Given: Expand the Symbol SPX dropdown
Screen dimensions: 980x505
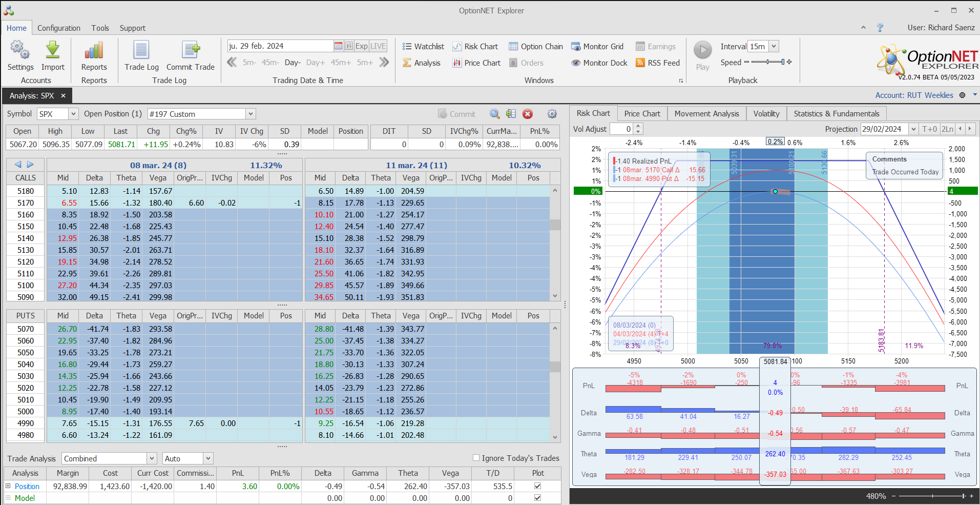Looking at the screenshot, I should (73, 114).
